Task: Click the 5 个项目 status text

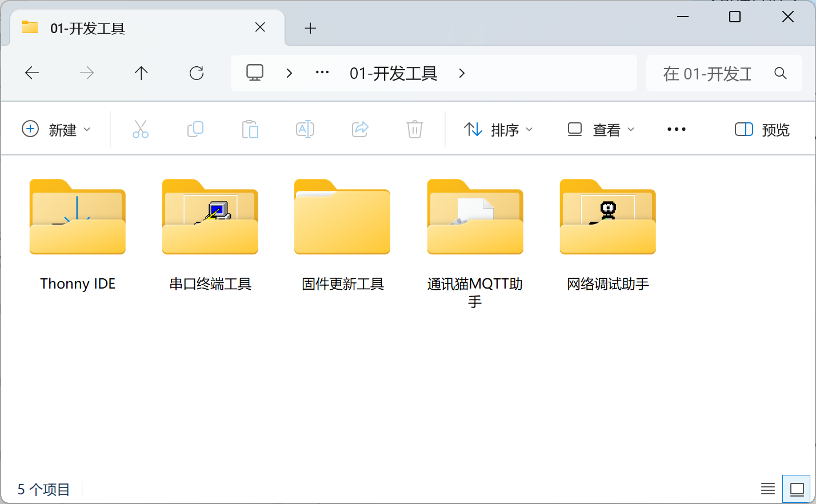Action: [x=44, y=490]
